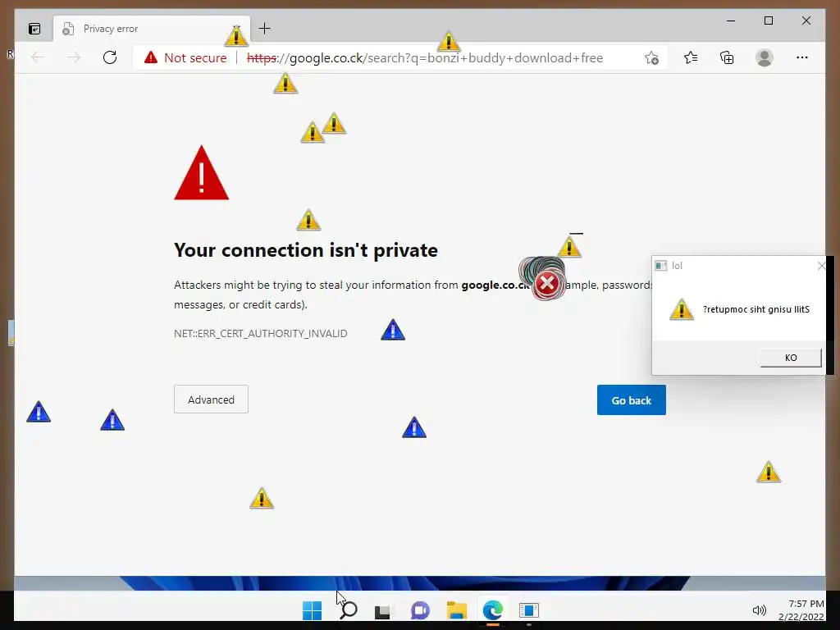Click the warning icon in lol dialog
The height and width of the screenshot is (630, 840).
pos(682,309)
